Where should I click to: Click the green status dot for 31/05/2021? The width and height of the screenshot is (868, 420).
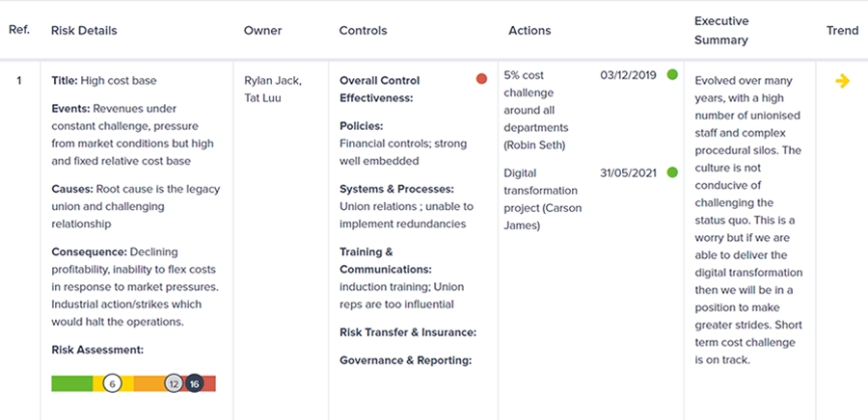[672, 172]
